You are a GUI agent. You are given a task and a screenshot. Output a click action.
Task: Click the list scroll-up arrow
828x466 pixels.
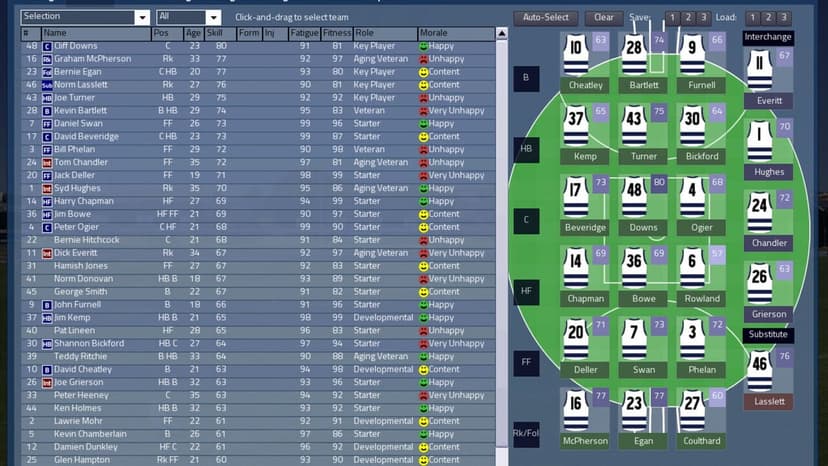502,34
